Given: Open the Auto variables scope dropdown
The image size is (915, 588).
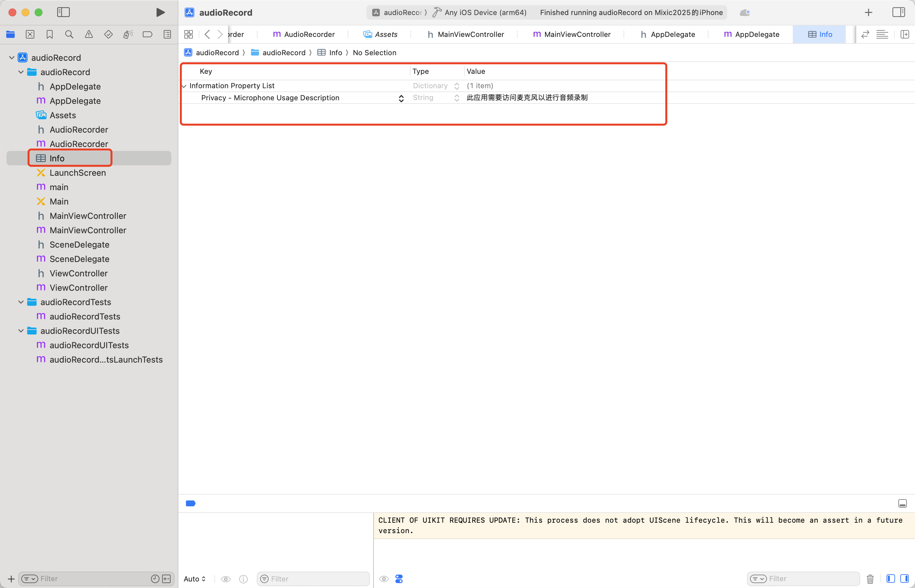Looking at the screenshot, I should [x=194, y=579].
